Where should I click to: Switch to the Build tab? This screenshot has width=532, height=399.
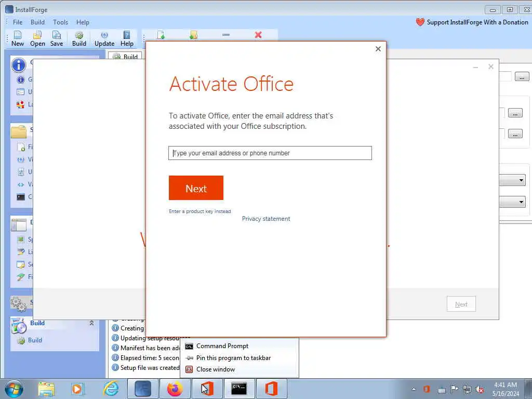pyautogui.click(x=125, y=56)
